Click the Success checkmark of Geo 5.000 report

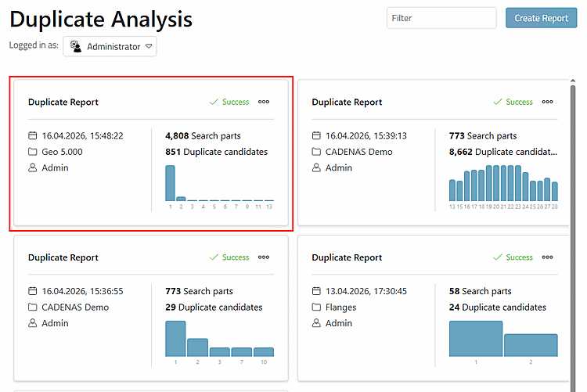point(214,102)
